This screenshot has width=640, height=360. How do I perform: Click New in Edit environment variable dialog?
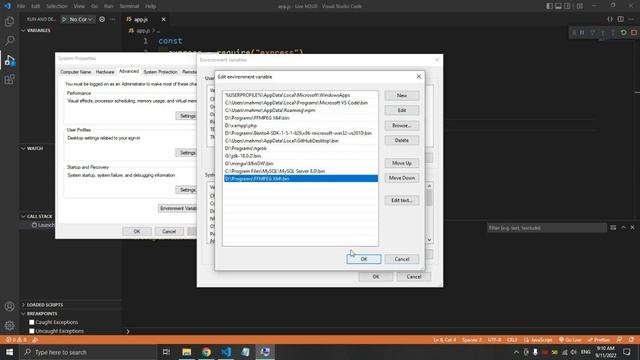(402, 95)
